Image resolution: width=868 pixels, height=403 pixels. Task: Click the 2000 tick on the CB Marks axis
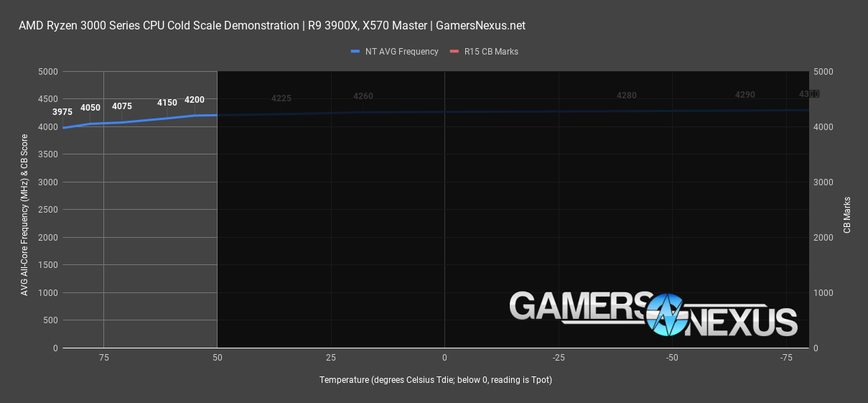[x=823, y=238]
